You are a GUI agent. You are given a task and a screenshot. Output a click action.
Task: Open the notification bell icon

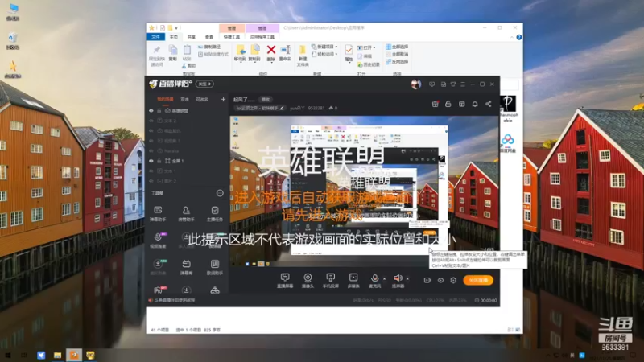[x=475, y=105]
